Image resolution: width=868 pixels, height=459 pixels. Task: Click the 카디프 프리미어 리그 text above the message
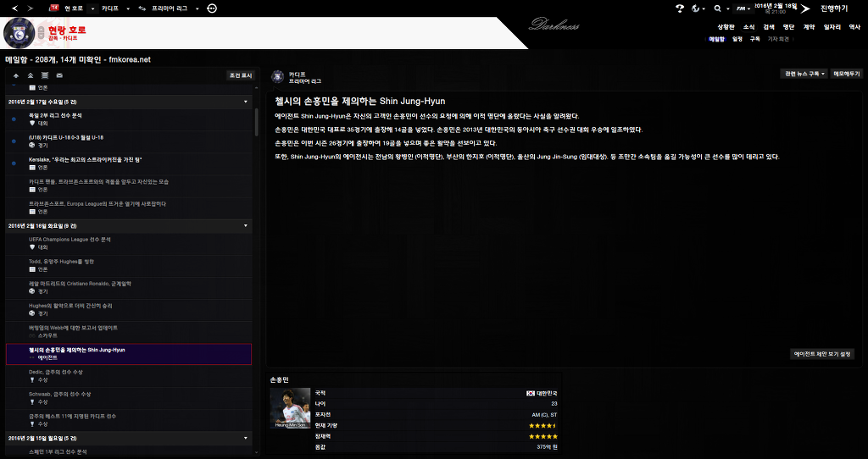(305, 77)
